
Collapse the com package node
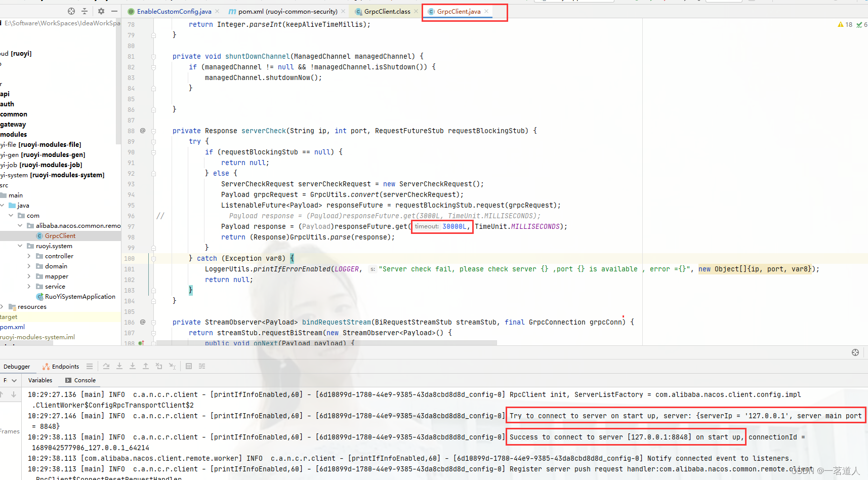coord(11,216)
